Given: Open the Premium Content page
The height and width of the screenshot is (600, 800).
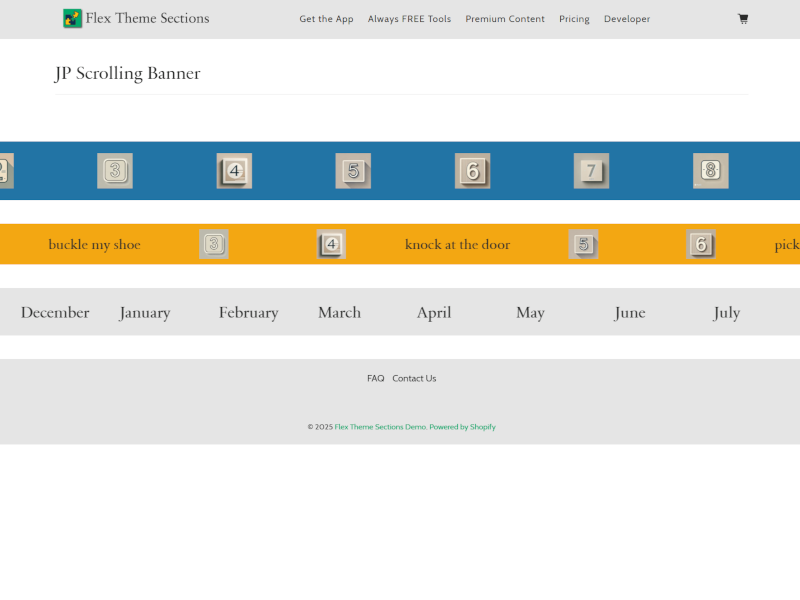Looking at the screenshot, I should [505, 19].
